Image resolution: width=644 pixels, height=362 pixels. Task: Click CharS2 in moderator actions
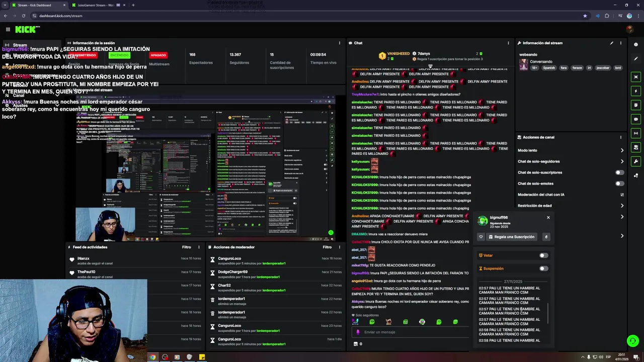point(224,286)
